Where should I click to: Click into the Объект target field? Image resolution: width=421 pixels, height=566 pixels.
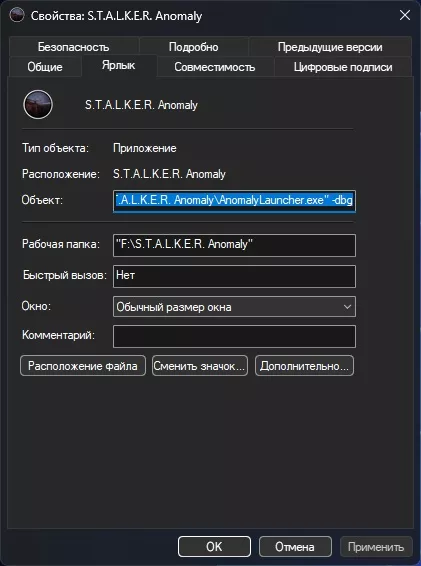coord(234,201)
